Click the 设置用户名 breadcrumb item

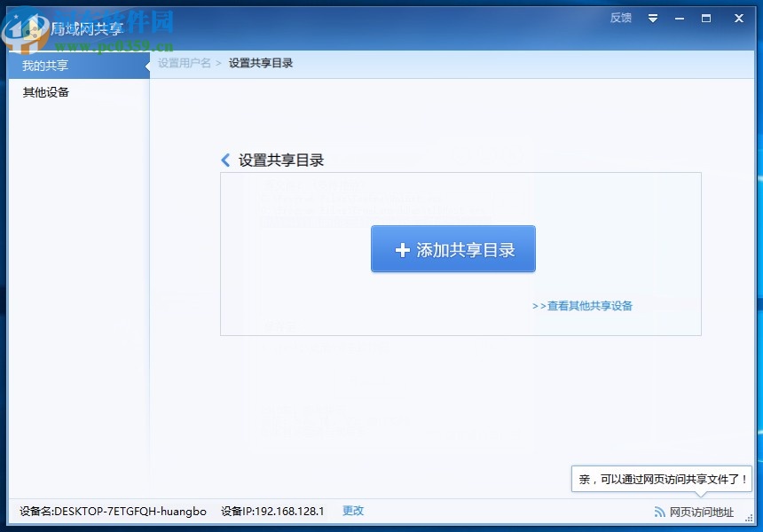point(185,63)
